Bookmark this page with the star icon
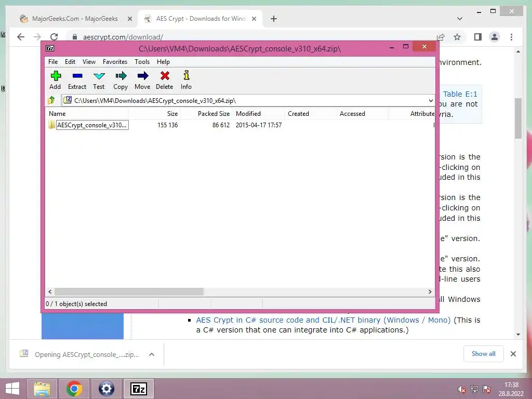Image resolution: width=532 pixels, height=399 pixels. (x=457, y=37)
